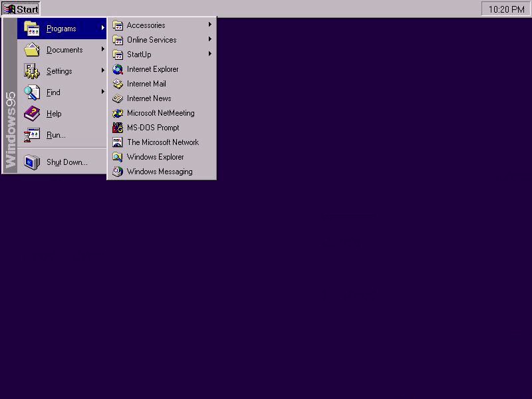Click the Online Services folder icon
532x399 pixels.
[118, 40]
